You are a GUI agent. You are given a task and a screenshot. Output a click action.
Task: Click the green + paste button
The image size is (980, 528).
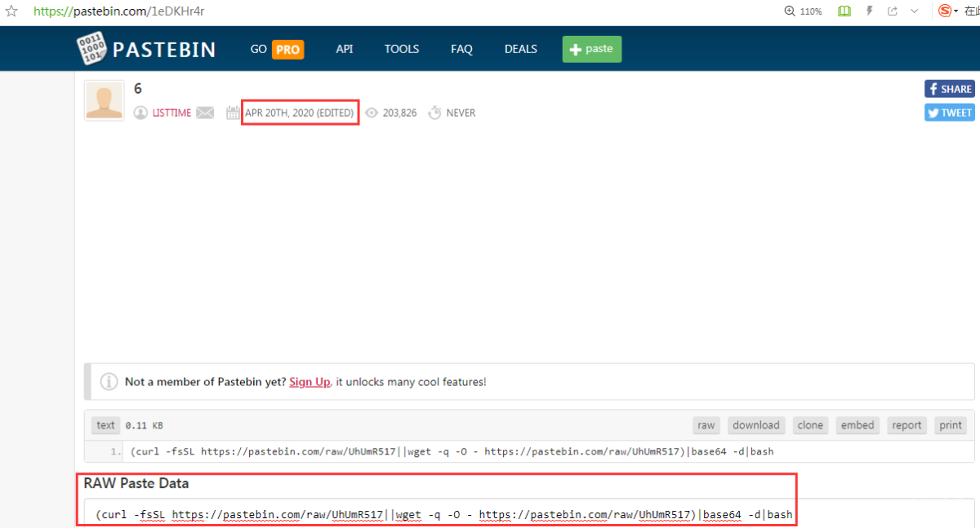(x=592, y=49)
